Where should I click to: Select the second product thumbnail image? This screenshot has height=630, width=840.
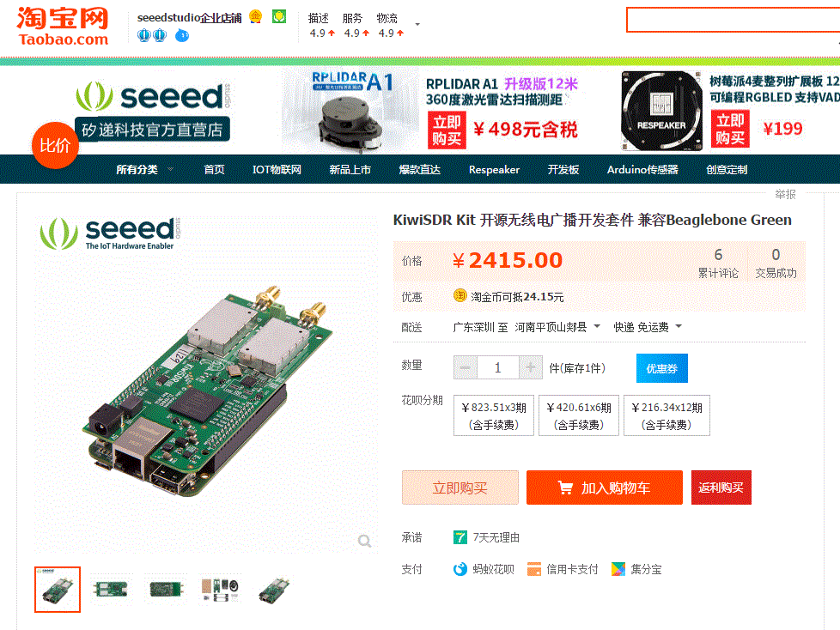tap(111, 590)
